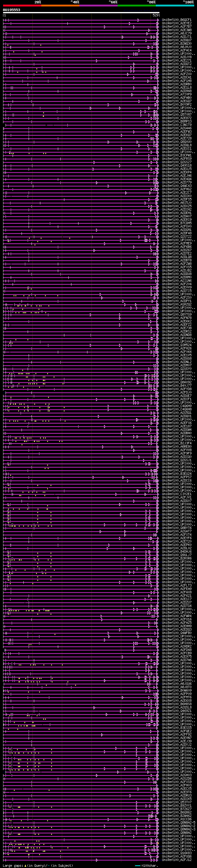
Task: Open hit UniRef100_A2E3W8
Action: (x=176, y=30)
